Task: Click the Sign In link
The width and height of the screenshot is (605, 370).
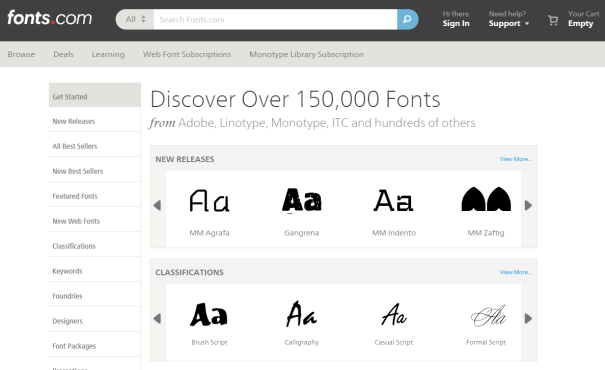Action: click(456, 24)
